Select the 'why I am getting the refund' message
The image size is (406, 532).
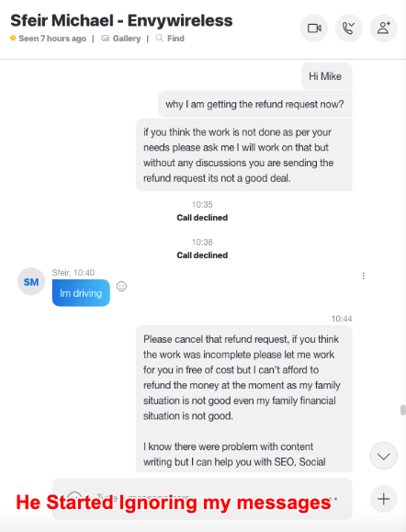(x=255, y=104)
